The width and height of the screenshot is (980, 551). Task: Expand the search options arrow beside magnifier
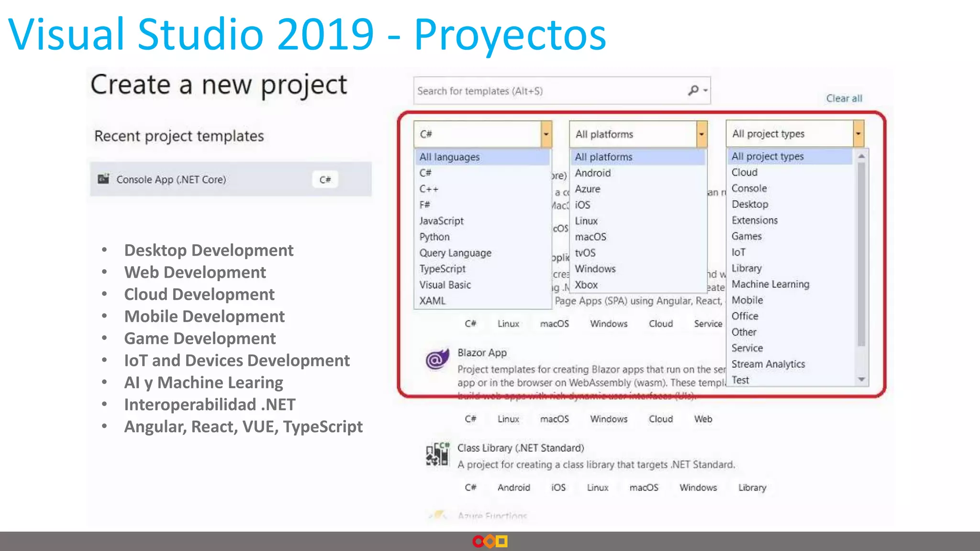[x=705, y=90]
